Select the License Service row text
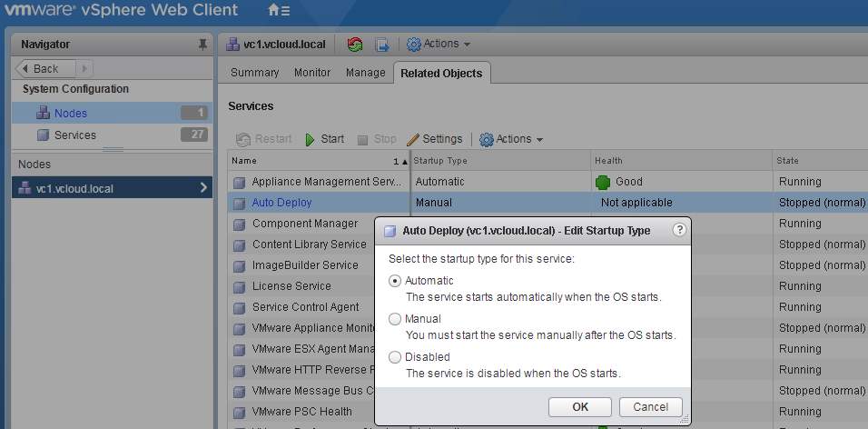Screen dimensions: 868x429 point(291,286)
